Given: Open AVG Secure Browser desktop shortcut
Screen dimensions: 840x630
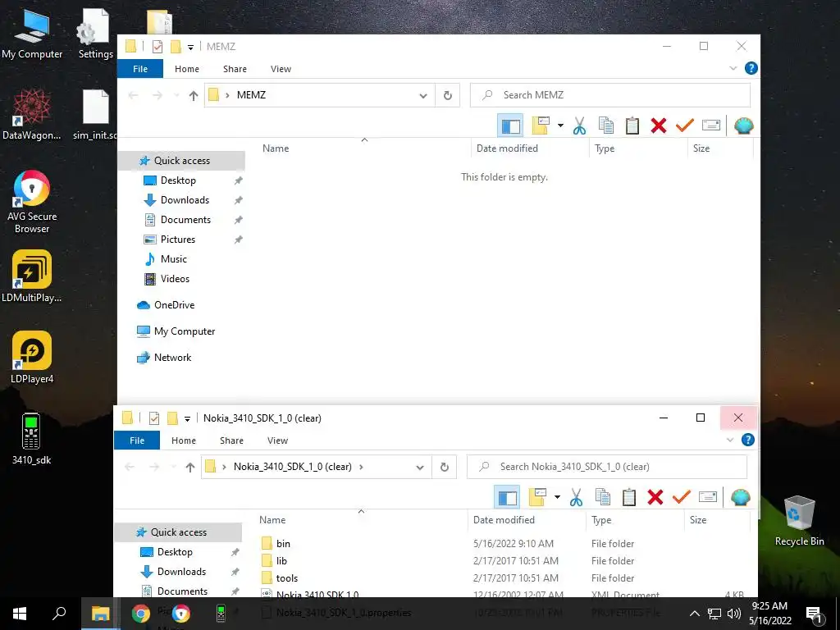Looking at the screenshot, I should (x=32, y=202).
